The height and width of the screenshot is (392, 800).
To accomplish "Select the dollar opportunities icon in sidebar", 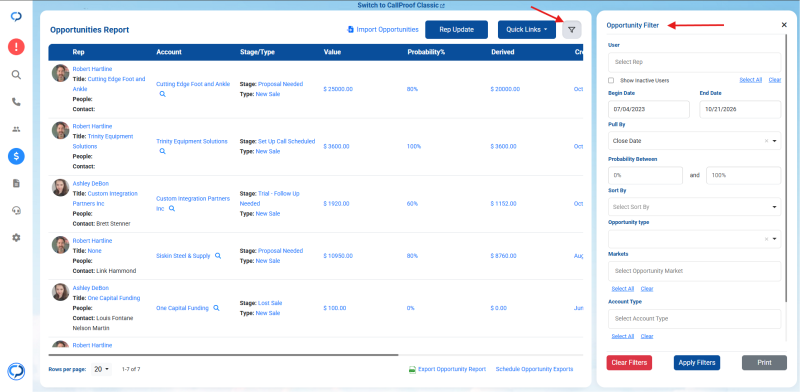I will click(16, 156).
